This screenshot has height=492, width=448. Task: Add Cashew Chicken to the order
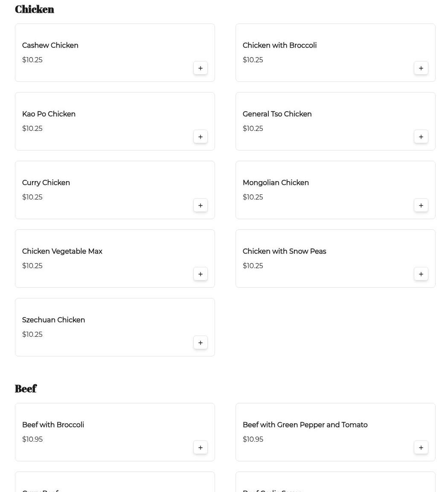click(201, 68)
